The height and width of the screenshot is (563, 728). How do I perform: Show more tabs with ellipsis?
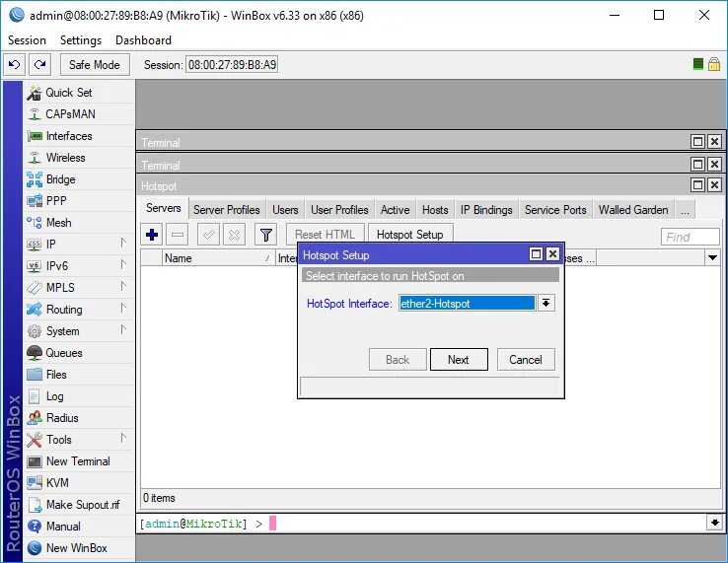686,210
